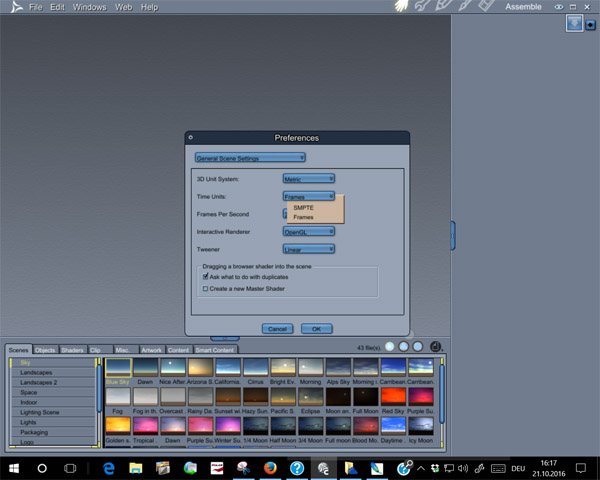The image size is (600, 480).
Task: Click the blue panel icon with down arrow
Action: click(574, 23)
